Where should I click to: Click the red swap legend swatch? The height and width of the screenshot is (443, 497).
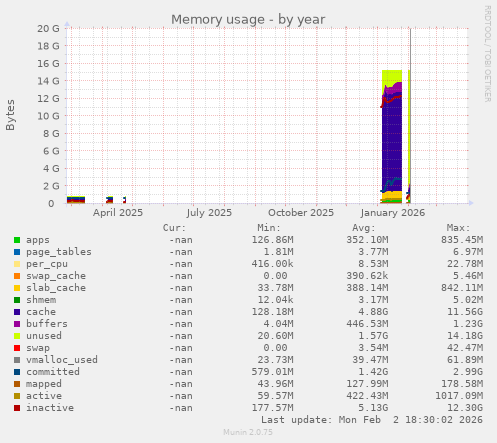click(17, 348)
